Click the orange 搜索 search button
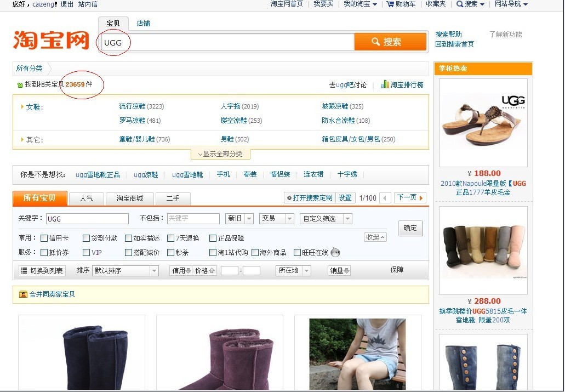 click(x=390, y=42)
